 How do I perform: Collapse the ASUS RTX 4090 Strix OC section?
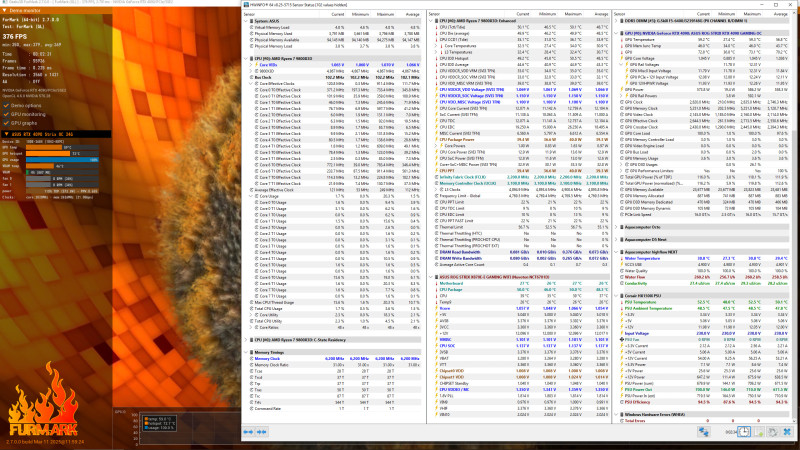tap(56, 134)
